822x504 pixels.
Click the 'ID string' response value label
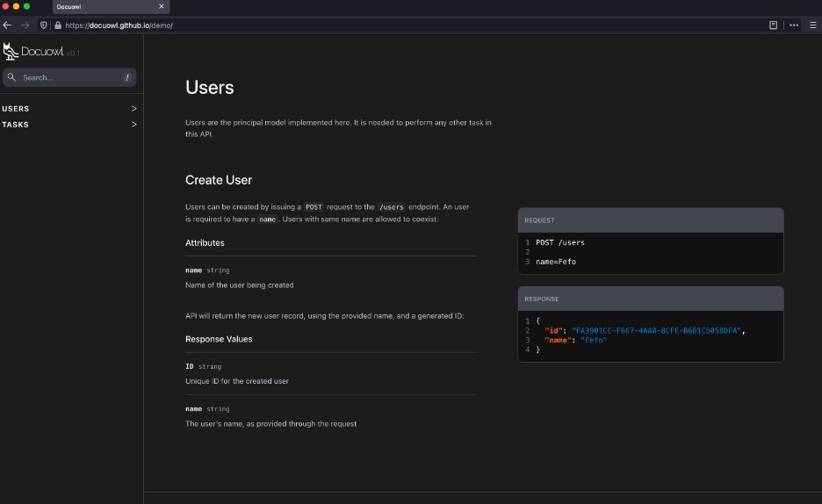tap(204, 366)
